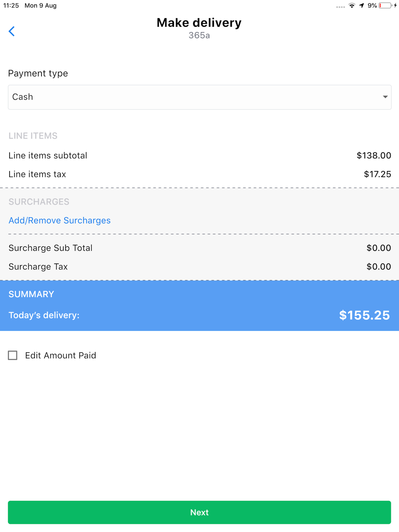Select the Surcharge Sub Total label

click(50, 248)
